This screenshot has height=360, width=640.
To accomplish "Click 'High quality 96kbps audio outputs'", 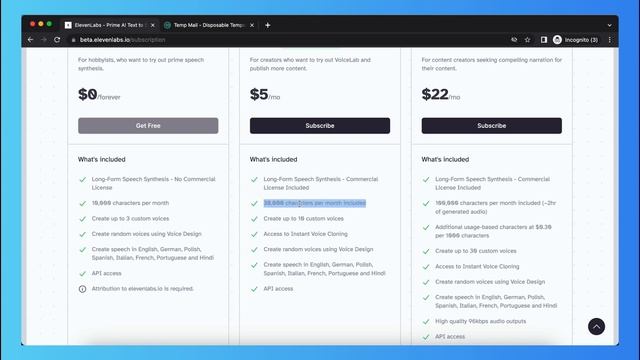I will coord(480,321).
